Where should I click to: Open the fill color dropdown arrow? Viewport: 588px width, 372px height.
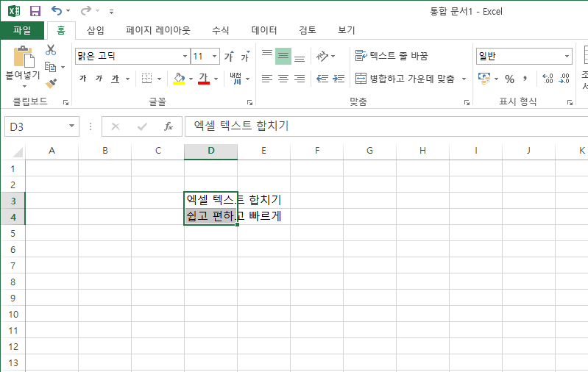point(191,79)
